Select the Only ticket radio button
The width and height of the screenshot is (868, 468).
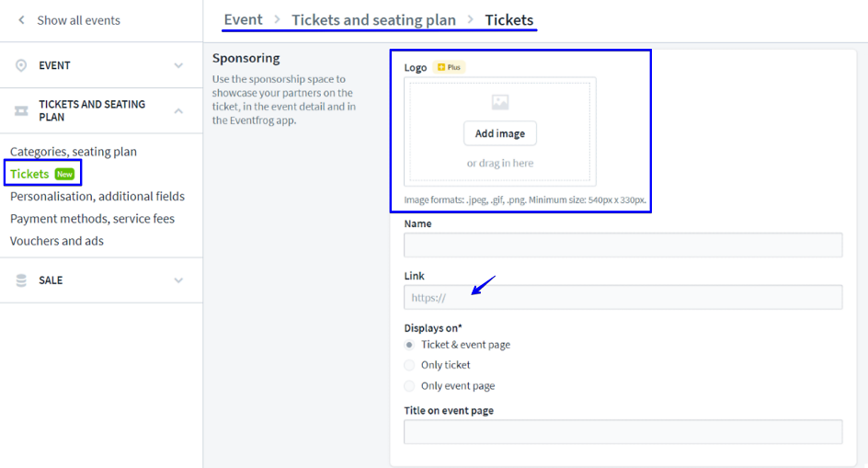[409, 365]
